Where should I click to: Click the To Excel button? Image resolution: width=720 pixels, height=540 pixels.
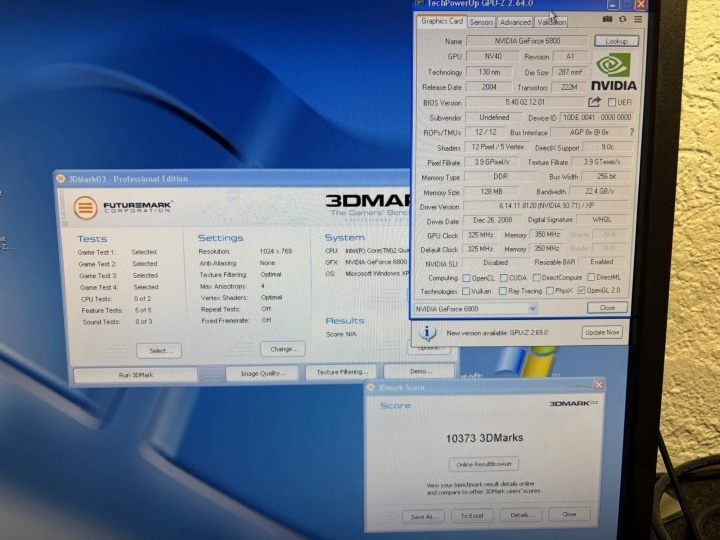point(472,516)
